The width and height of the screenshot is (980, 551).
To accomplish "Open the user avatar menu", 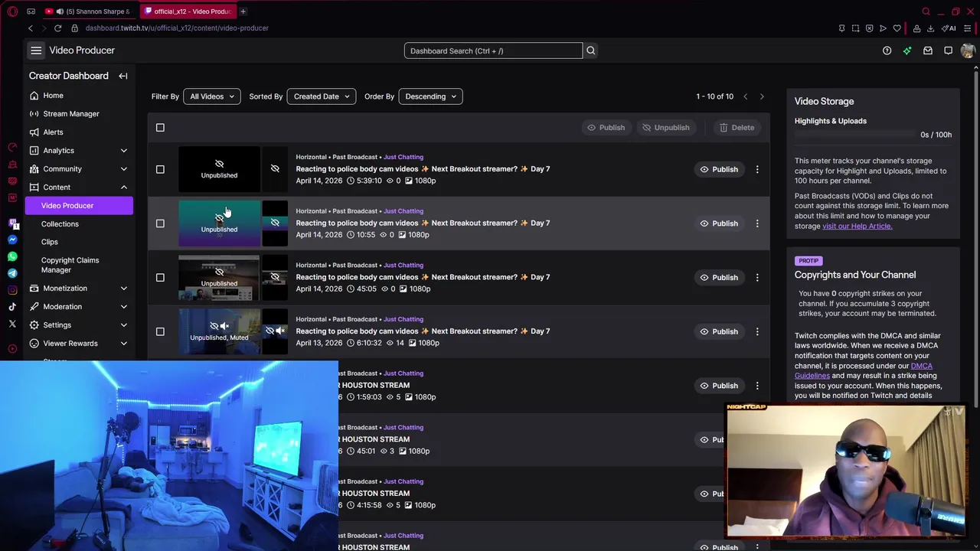I will [x=968, y=51].
